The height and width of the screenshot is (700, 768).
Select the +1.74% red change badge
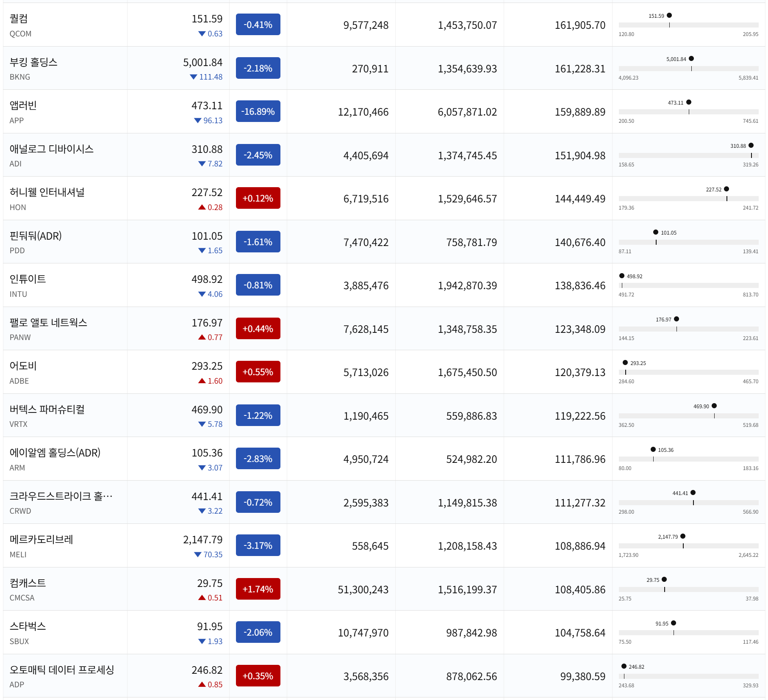pos(258,589)
